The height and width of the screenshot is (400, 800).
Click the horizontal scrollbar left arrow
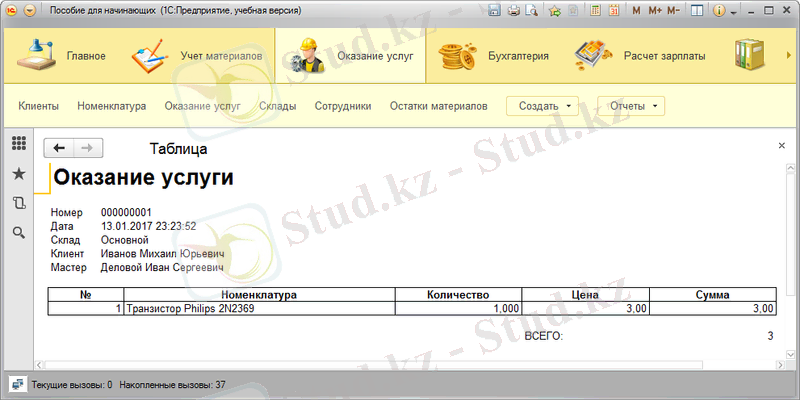point(39,365)
